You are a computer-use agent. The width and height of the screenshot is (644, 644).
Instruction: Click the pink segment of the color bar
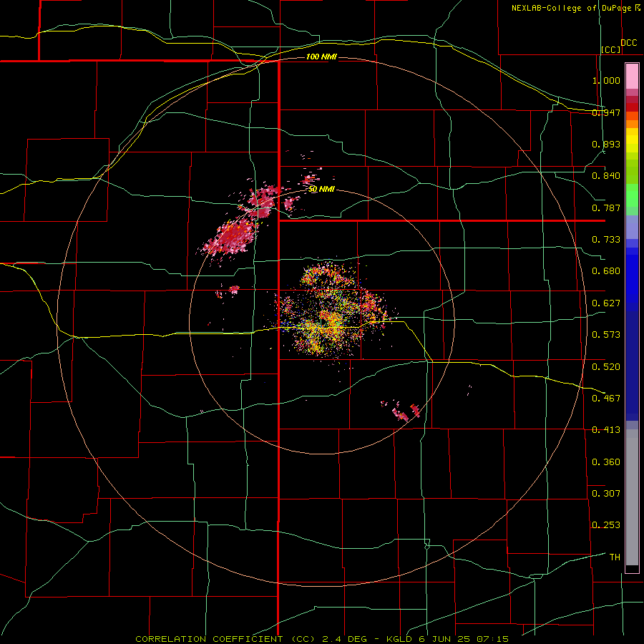632,77
